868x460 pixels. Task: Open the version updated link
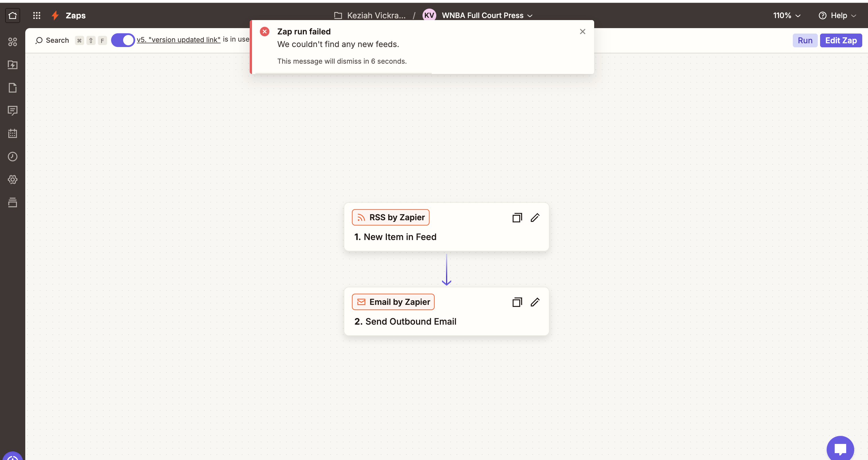[x=179, y=39]
